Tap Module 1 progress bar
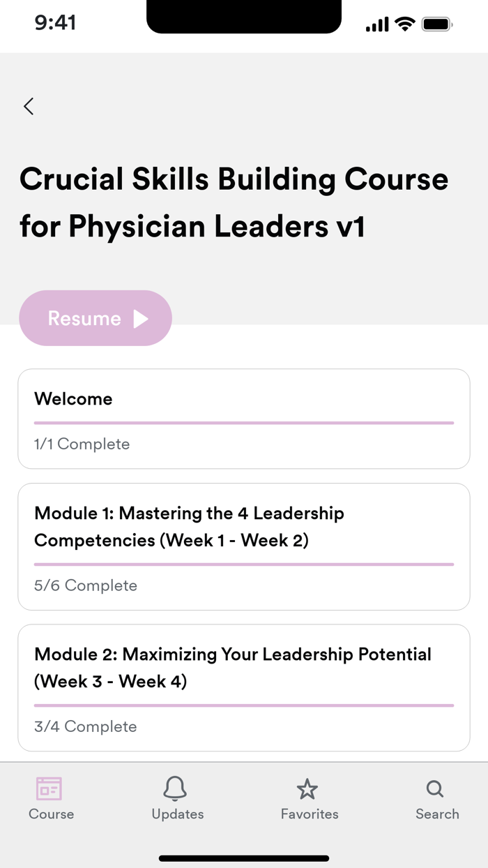The height and width of the screenshot is (868, 488). (x=243, y=563)
